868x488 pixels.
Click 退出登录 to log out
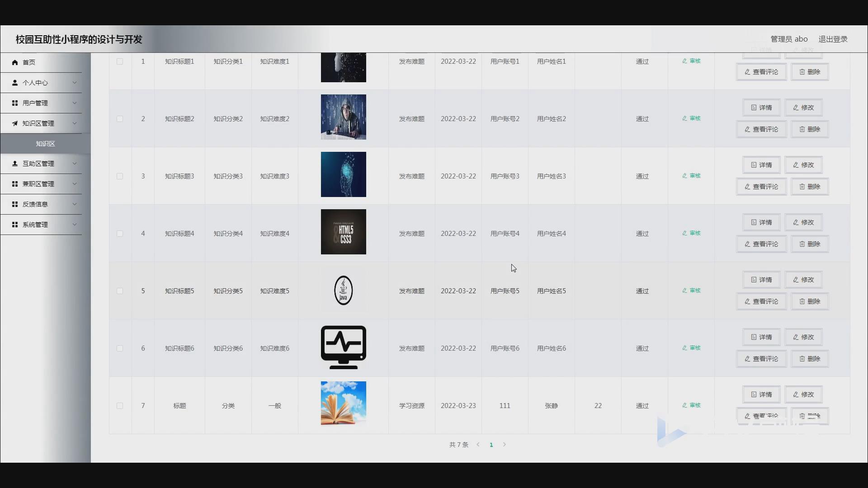[x=833, y=39]
